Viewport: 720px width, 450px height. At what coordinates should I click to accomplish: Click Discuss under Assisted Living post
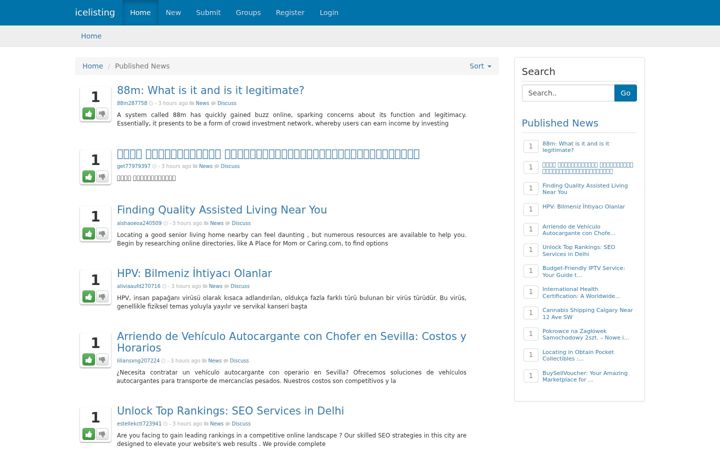(x=241, y=223)
